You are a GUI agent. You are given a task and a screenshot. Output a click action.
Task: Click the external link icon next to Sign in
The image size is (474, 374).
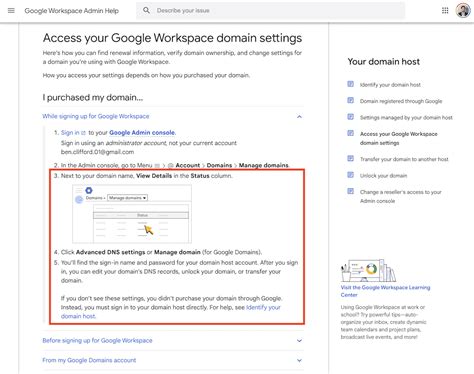click(83, 133)
